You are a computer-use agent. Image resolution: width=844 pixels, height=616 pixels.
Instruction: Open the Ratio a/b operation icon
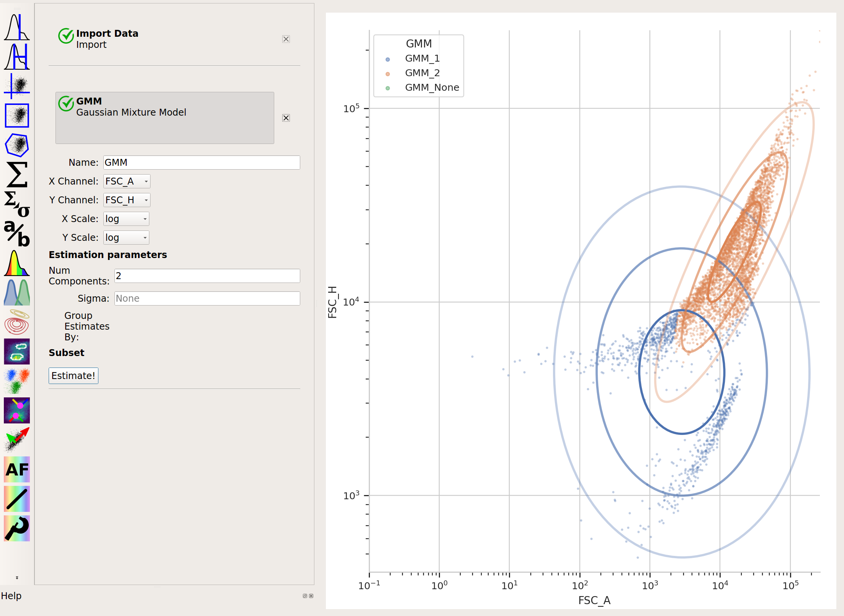(17, 234)
